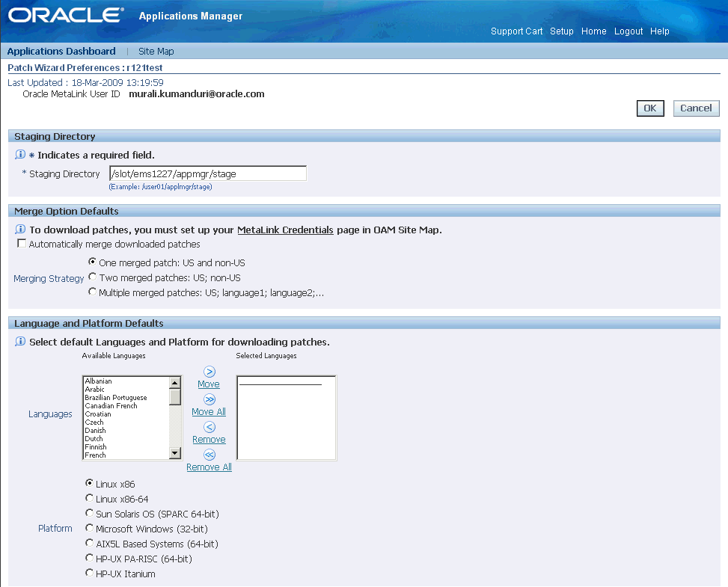Select Canadian French in Available Languages
This screenshot has height=587, width=728.
(111, 405)
